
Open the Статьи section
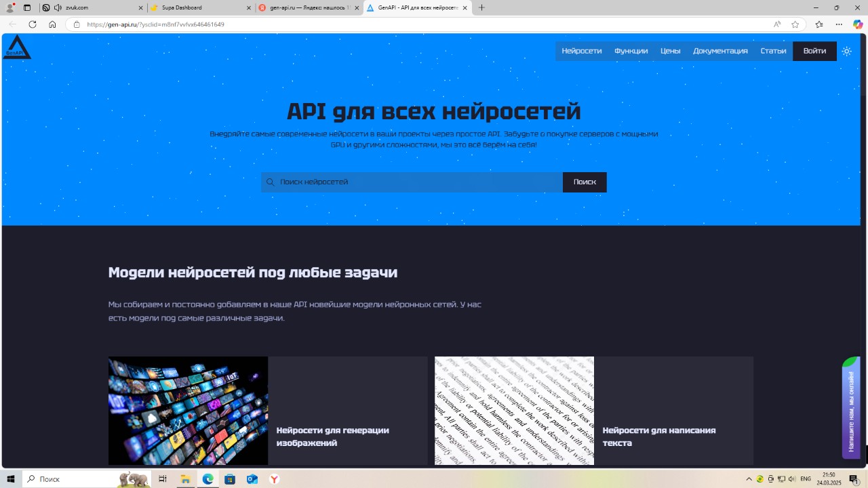click(773, 51)
